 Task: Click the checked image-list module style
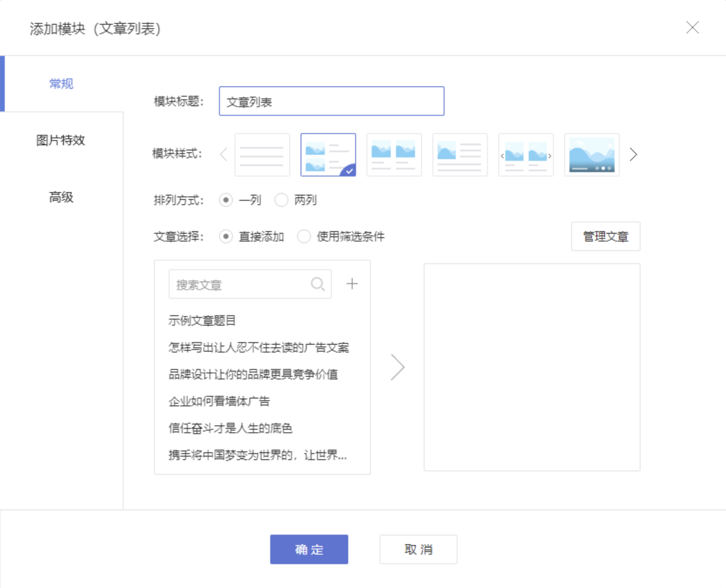pos(328,155)
